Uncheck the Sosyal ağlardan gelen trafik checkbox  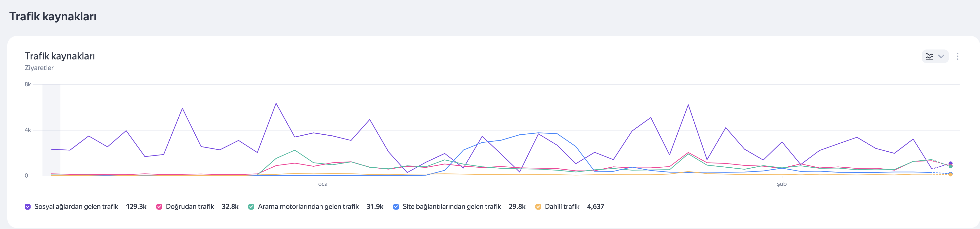[x=28, y=206]
